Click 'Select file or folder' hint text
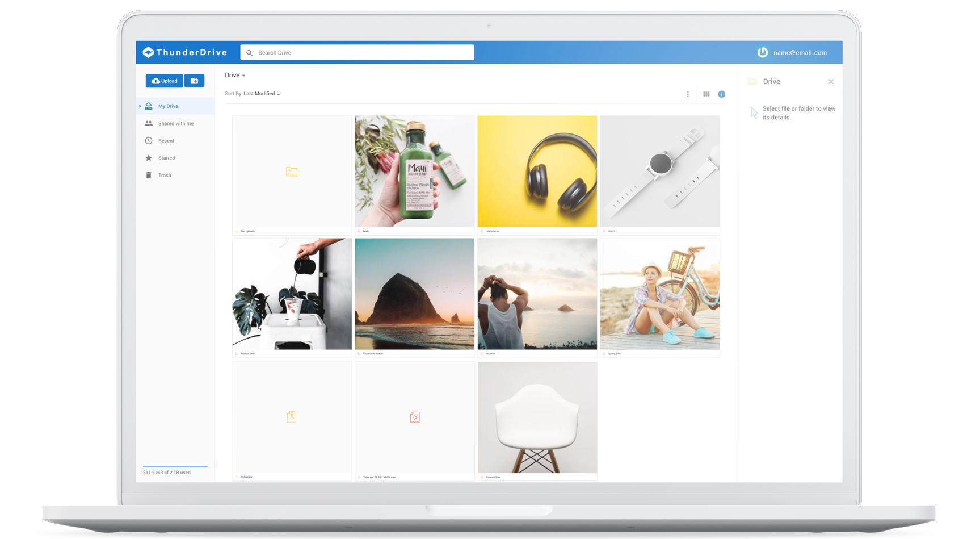Screen dimensions: 980x539 799,113
